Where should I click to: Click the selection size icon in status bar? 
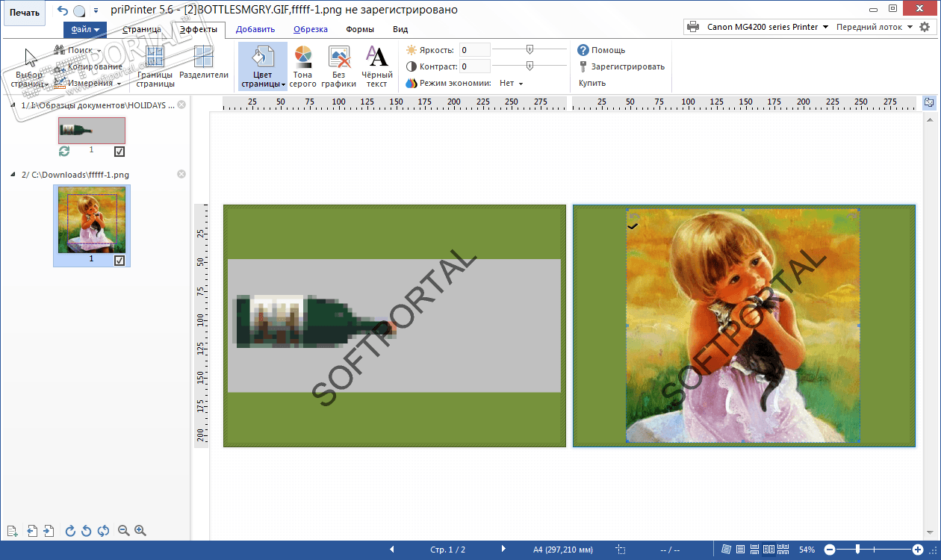620,550
